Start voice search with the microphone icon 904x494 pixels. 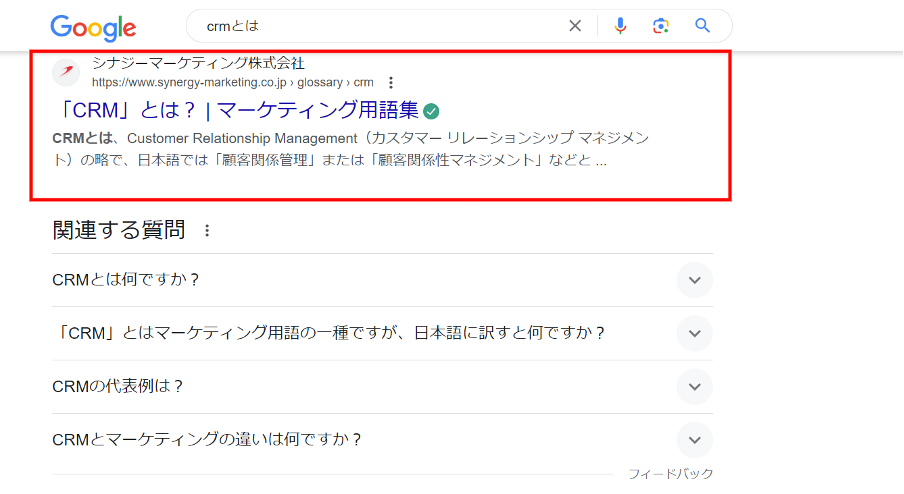620,25
